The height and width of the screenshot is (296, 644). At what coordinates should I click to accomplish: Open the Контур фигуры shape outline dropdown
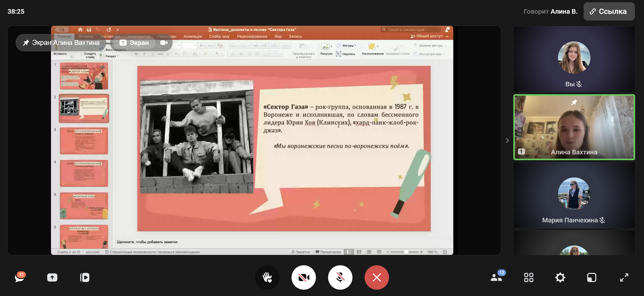point(429,54)
